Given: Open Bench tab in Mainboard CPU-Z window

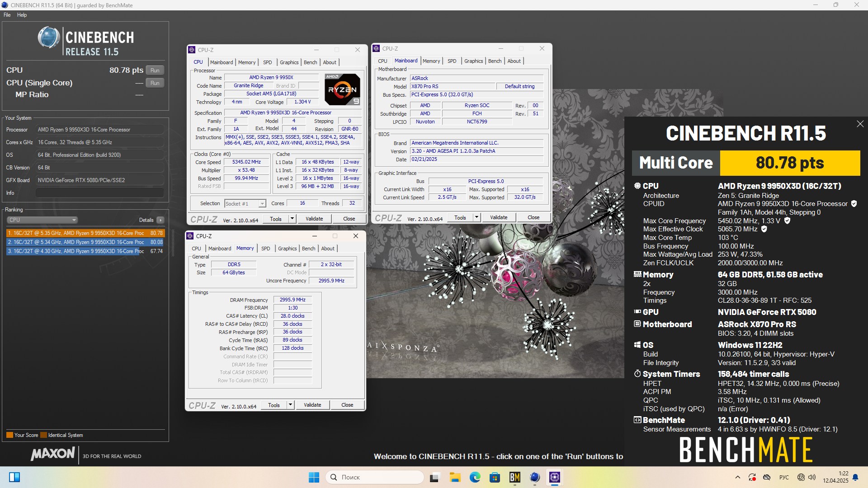Looking at the screenshot, I should [x=495, y=61].
